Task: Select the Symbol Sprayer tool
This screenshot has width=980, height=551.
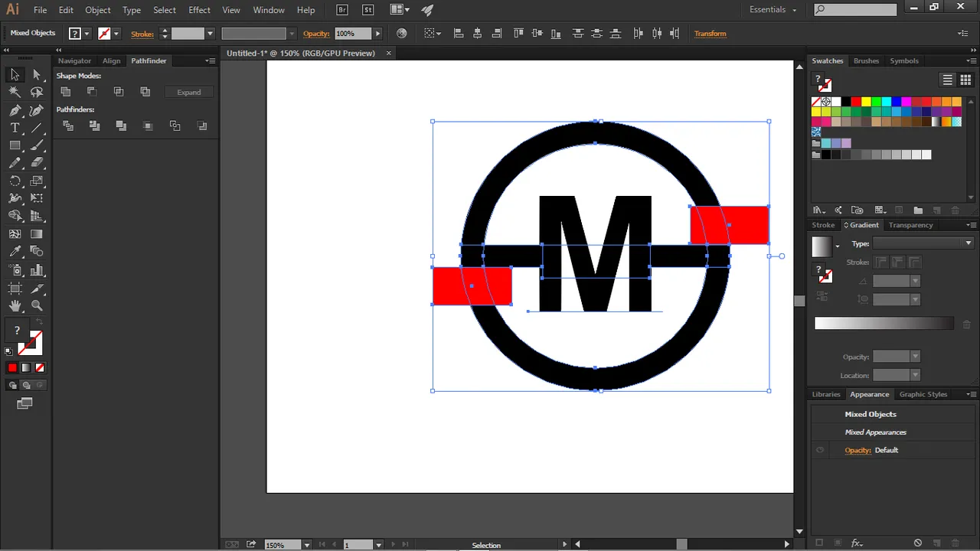Action: 15,270
